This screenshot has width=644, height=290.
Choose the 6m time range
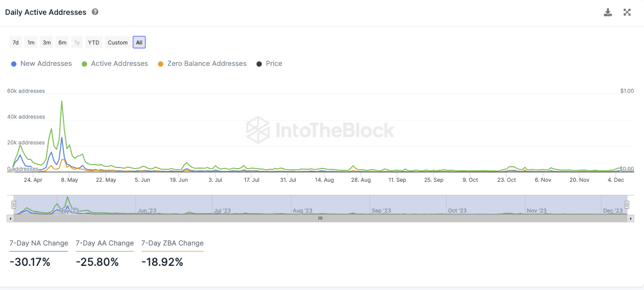pos(63,42)
